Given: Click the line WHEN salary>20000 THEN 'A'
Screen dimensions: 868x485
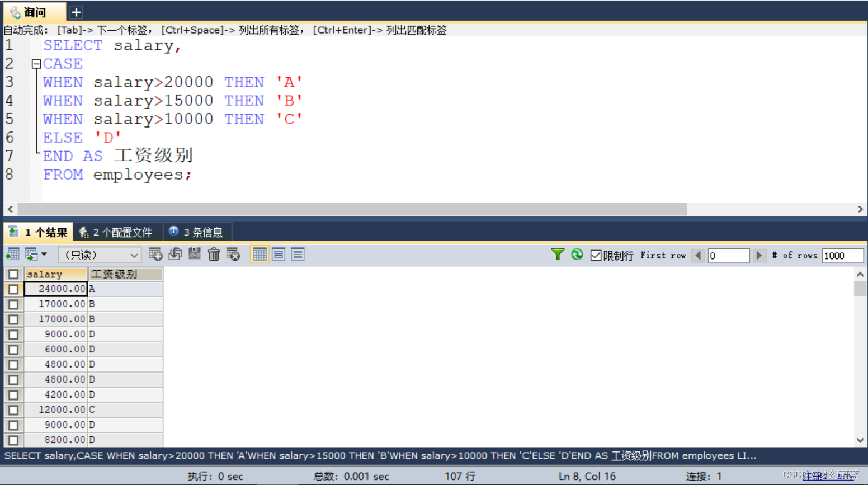Looking at the screenshot, I should point(173,83).
